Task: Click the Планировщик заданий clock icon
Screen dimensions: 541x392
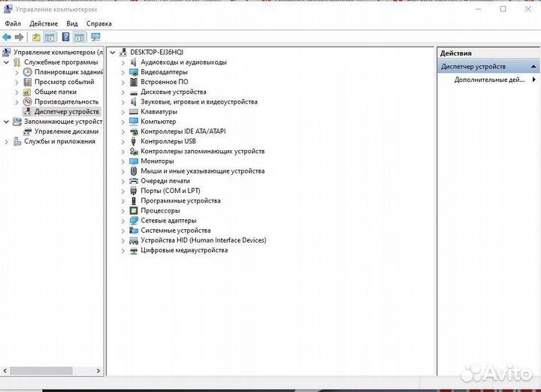Action: click(28, 72)
